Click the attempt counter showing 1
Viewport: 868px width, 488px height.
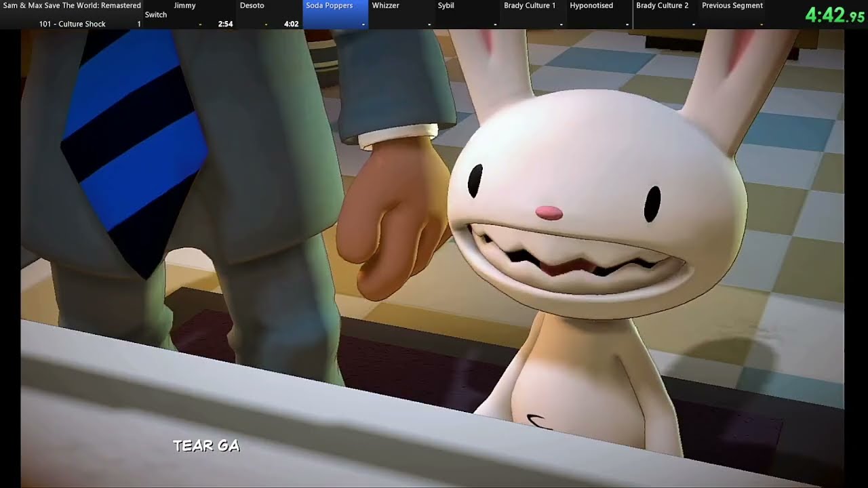click(x=139, y=24)
